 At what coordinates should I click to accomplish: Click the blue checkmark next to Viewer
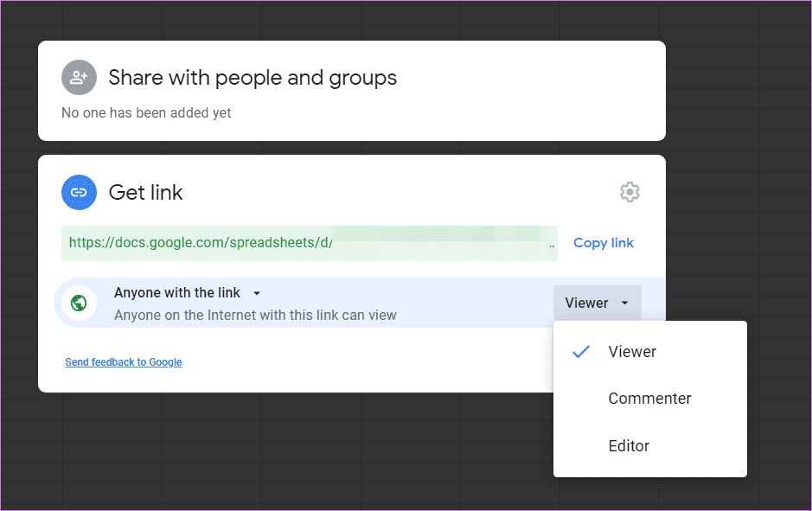tap(581, 352)
